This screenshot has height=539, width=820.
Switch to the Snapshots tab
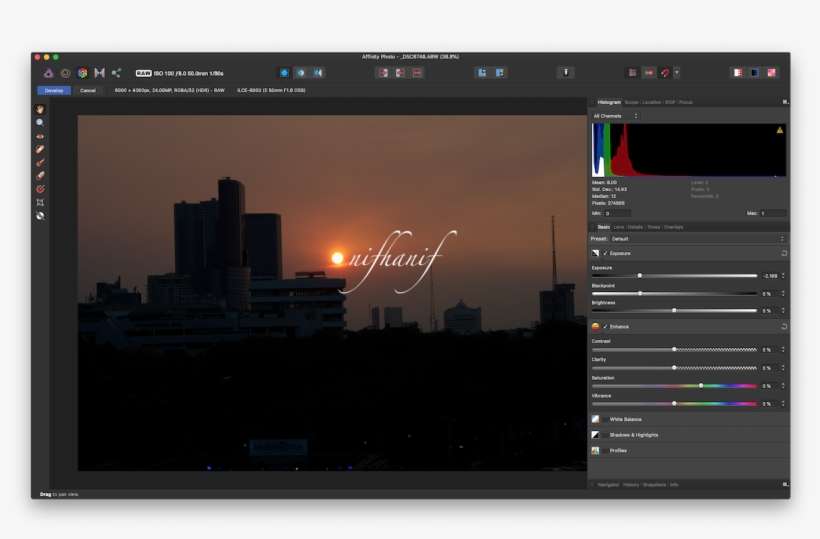tap(654, 485)
